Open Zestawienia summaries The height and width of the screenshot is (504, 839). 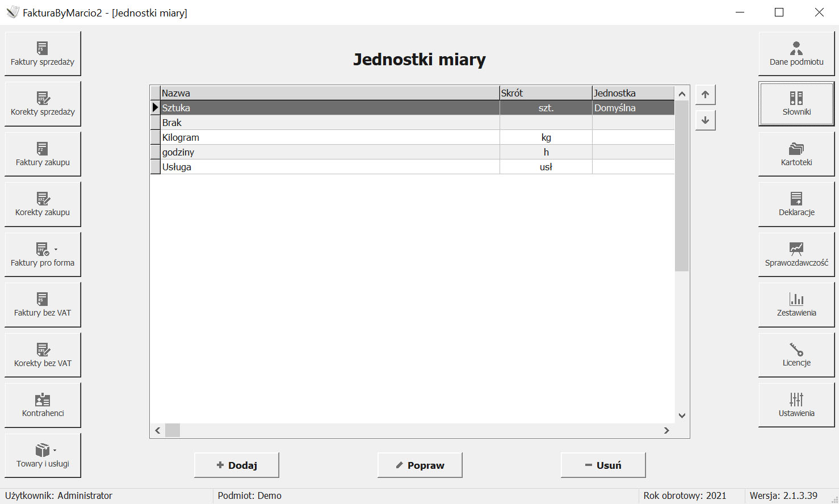coord(796,305)
